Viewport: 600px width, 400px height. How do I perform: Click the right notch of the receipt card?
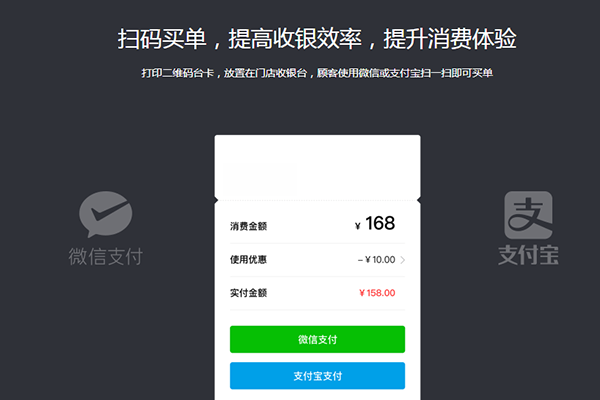click(x=419, y=200)
